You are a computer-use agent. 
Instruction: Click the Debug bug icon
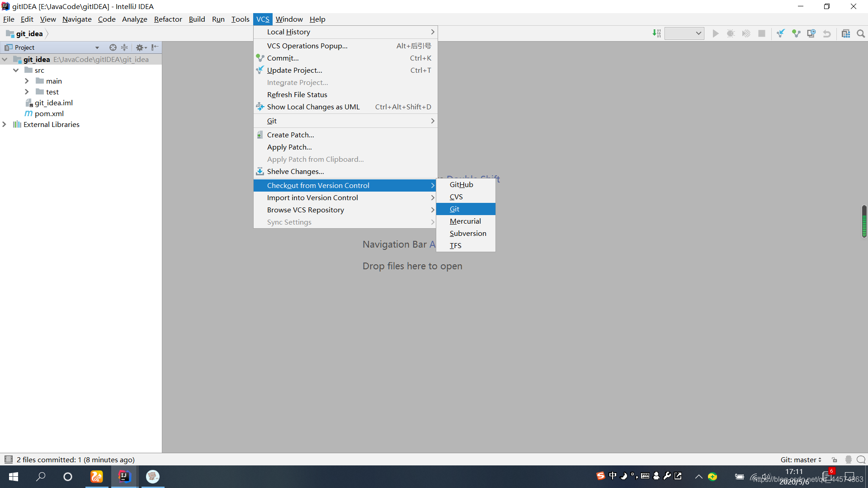(x=731, y=33)
